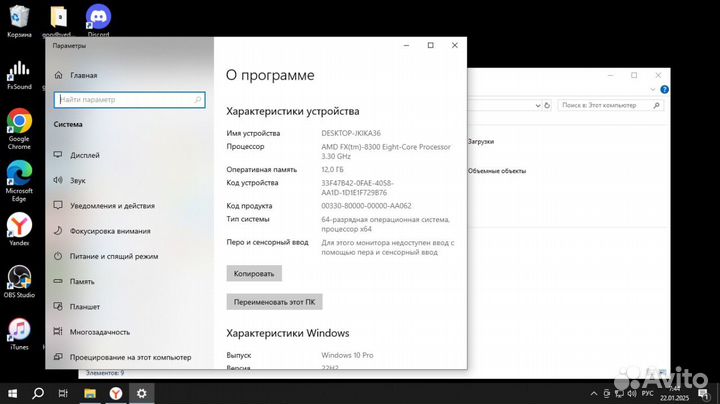Open Task View on the taskbar
The height and width of the screenshot is (404, 720).
63,393
